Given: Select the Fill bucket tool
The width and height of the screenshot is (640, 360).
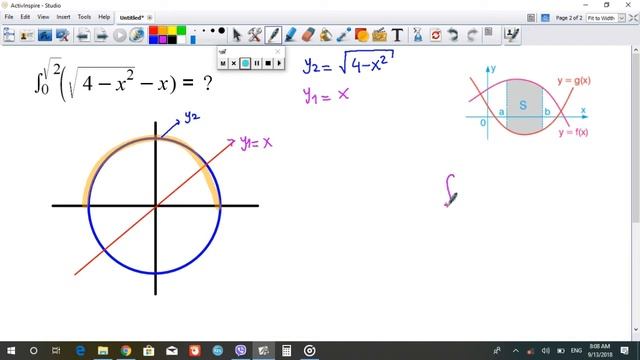Looking at the screenshot, I should coord(326,36).
